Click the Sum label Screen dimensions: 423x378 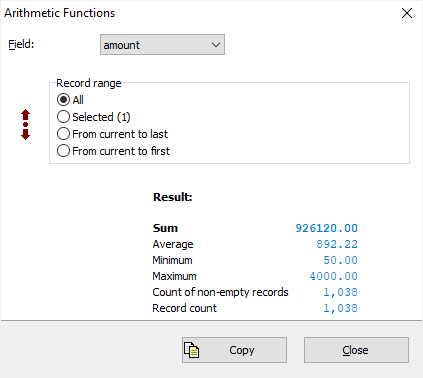165,228
